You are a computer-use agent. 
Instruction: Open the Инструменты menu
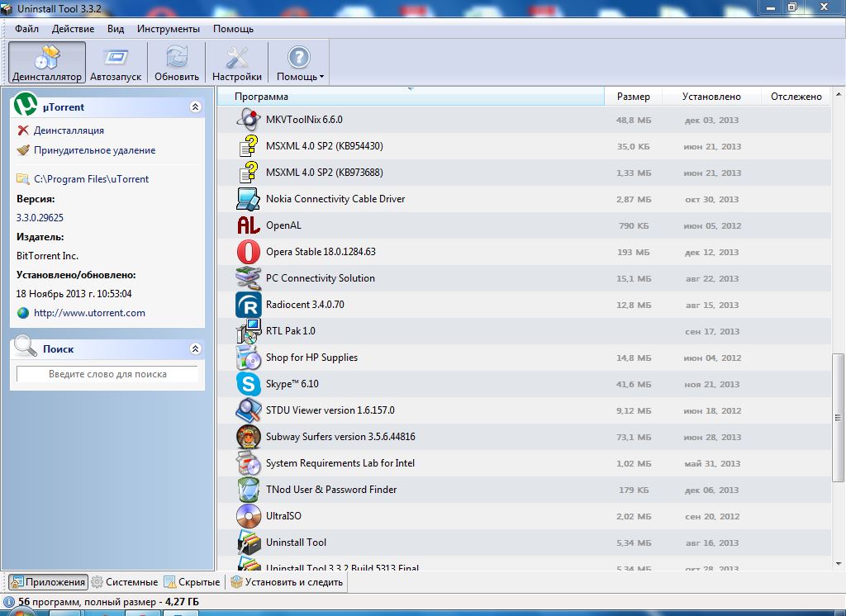pyautogui.click(x=169, y=29)
